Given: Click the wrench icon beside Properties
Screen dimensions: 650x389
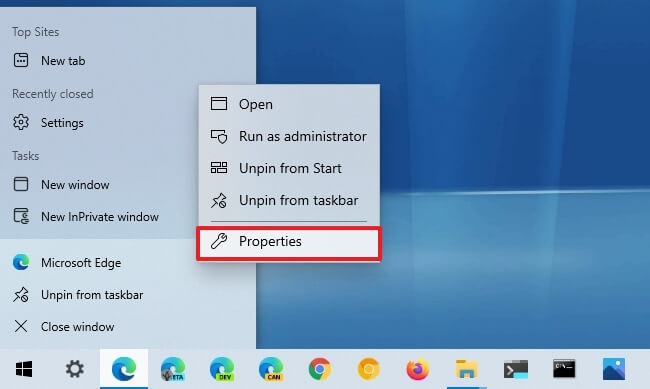Looking at the screenshot, I should click(x=219, y=241).
